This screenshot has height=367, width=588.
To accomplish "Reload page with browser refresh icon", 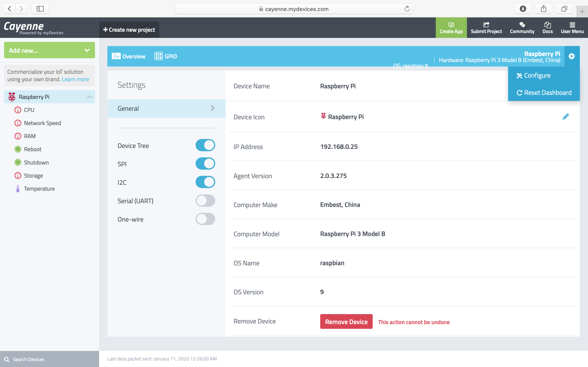I will tap(407, 9).
